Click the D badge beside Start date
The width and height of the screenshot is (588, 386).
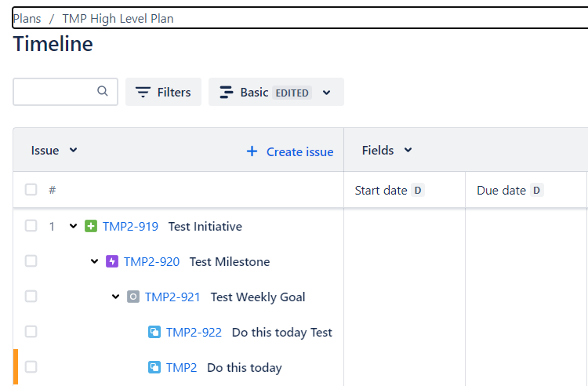[418, 190]
